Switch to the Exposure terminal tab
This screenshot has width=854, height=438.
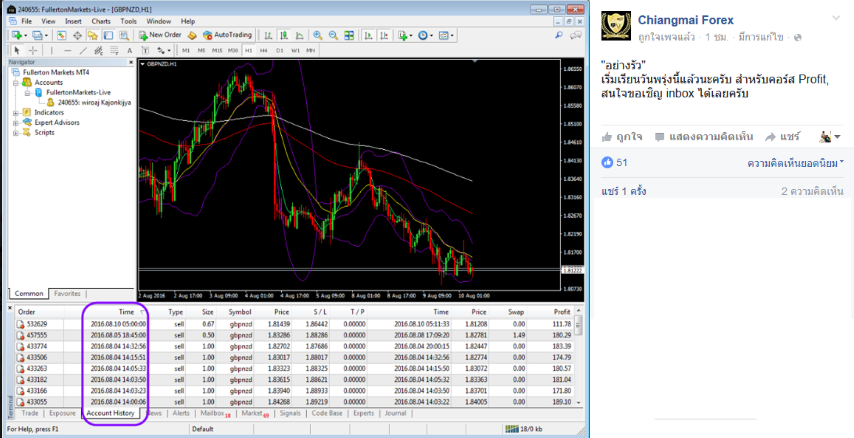point(62,413)
